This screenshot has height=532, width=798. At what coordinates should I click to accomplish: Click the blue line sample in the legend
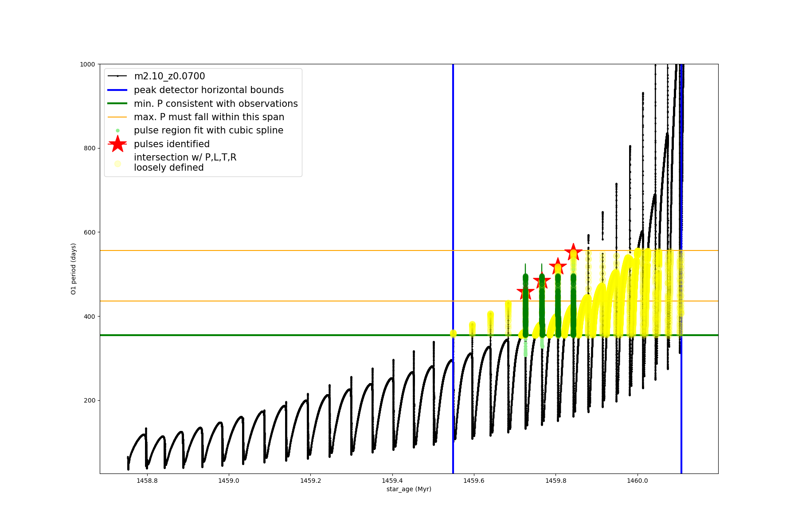point(117,90)
